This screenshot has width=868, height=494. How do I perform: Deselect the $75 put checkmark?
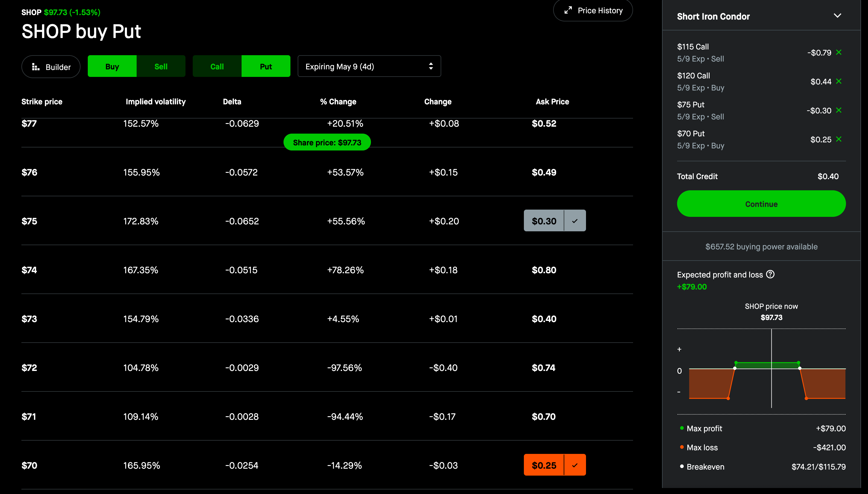(x=575, y=221)
